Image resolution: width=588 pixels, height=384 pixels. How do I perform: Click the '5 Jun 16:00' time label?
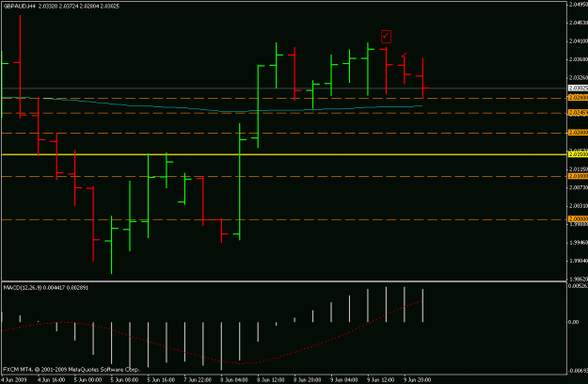pos(161,379)
